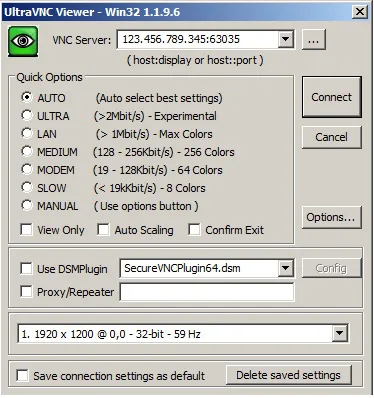This screenshot has height=398, width=374.
Task: Close the UltraVNC Viewer window
Action: [x=360, y=12]
